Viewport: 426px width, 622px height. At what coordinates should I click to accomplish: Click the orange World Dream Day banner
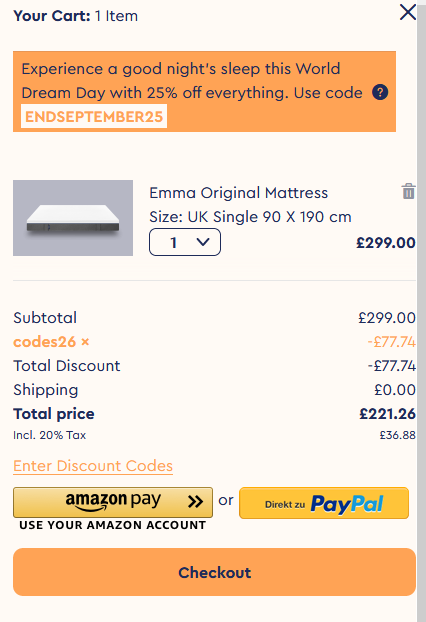[204, 91]
